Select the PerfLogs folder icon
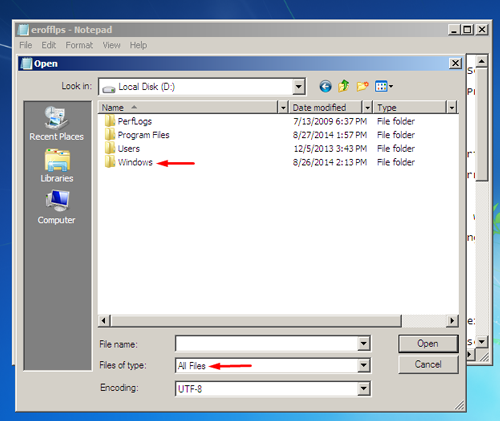Image resolution: width=500 pixels, height=421 pixels. (110, 121)
